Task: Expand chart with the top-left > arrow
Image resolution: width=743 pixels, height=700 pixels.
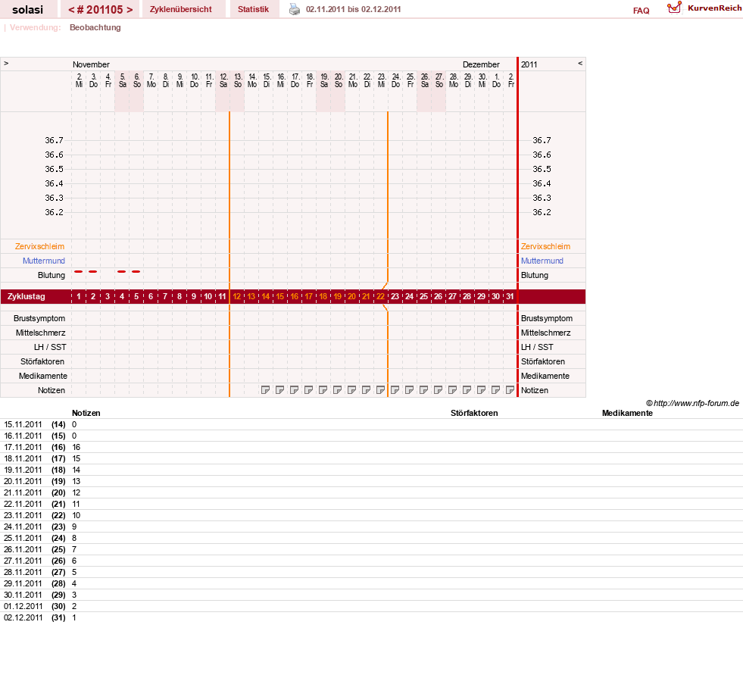Action: (x=6, y=63)
